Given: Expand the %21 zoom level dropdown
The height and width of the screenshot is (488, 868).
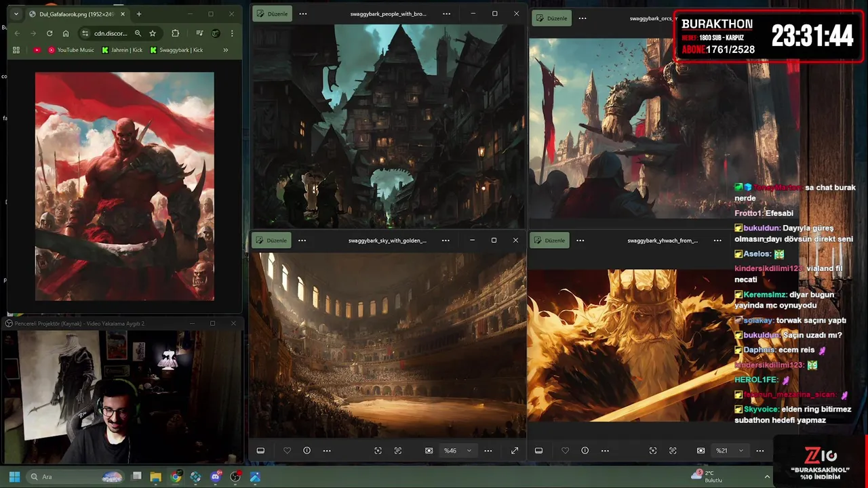Looking at the screenshot, I should 741,451.
